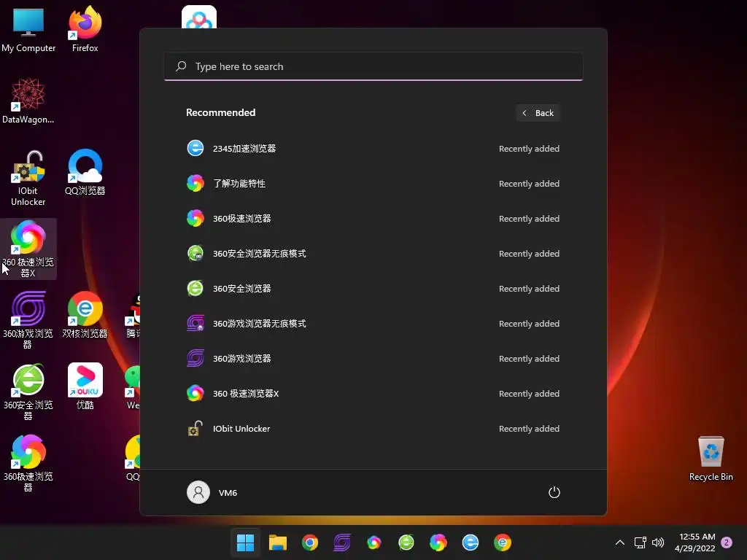This screenshot has height=560, width=747.
Task: Select the DataWagon desktop shortcut
Action: point(28,101)
